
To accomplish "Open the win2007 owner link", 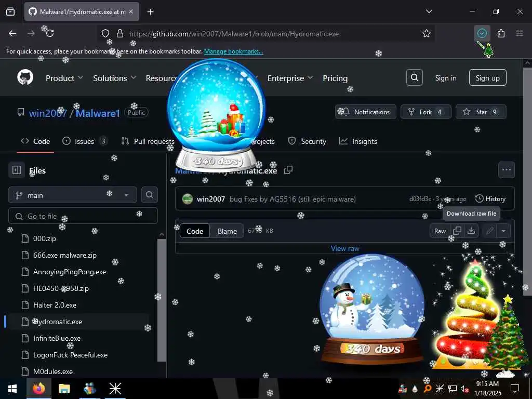I will (48, 113).
